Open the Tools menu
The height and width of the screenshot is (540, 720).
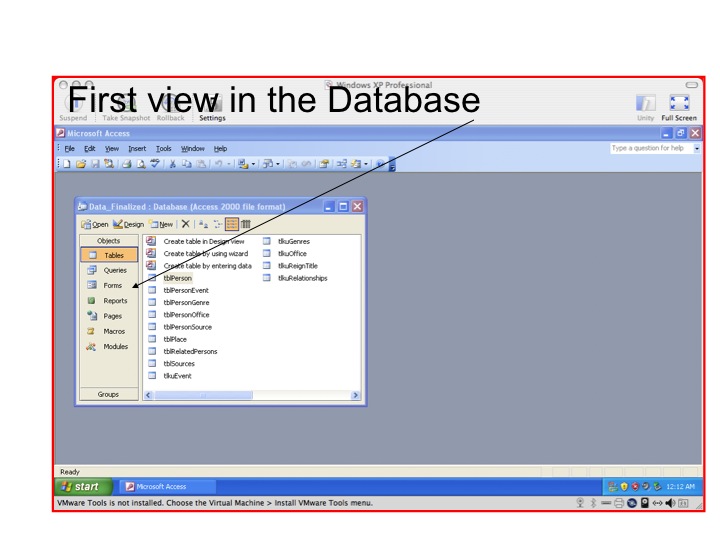coord(163,149)
